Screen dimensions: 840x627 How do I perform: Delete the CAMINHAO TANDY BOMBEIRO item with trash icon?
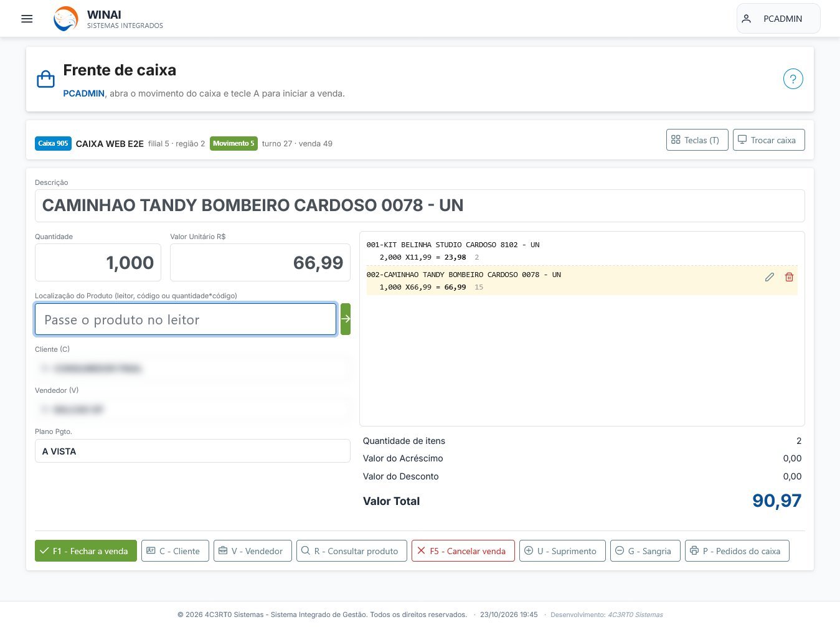(x=789, y=277)
